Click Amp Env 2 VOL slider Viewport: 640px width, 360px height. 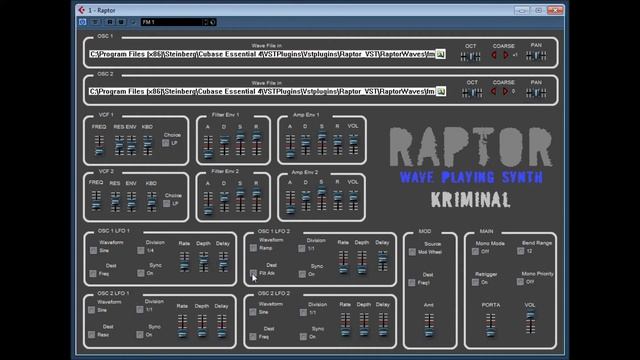click(x=353, y=200)
